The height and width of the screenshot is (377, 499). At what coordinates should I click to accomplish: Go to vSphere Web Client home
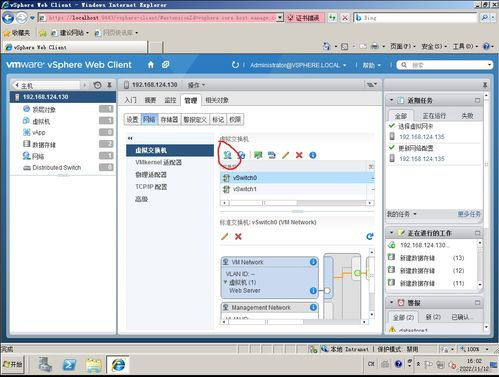pyautogui.click(x=151, y=65)
